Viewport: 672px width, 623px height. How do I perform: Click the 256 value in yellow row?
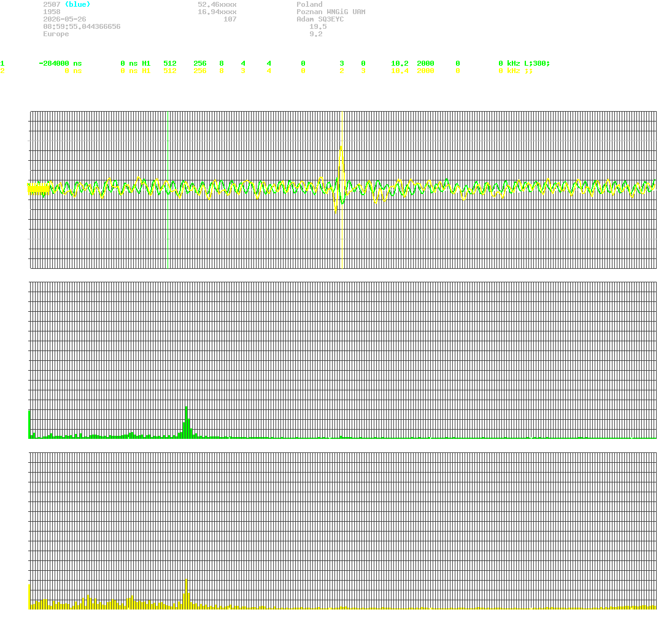[x=200, y=71]
